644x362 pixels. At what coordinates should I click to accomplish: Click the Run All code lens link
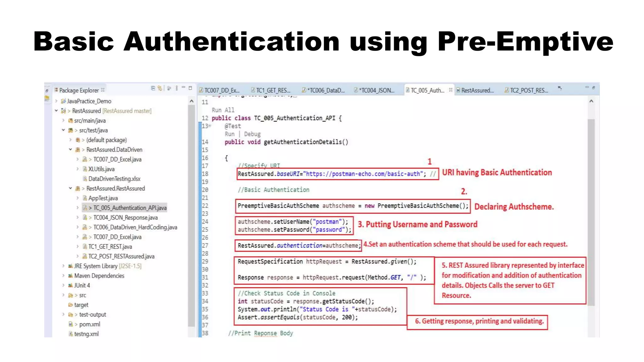coord(223,110)
